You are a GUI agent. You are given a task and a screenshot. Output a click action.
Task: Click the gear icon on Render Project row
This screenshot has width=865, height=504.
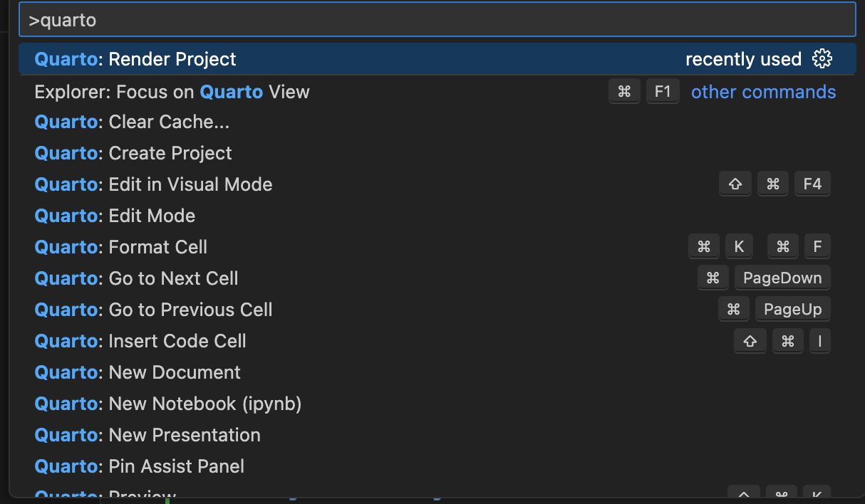click(822, 59)
